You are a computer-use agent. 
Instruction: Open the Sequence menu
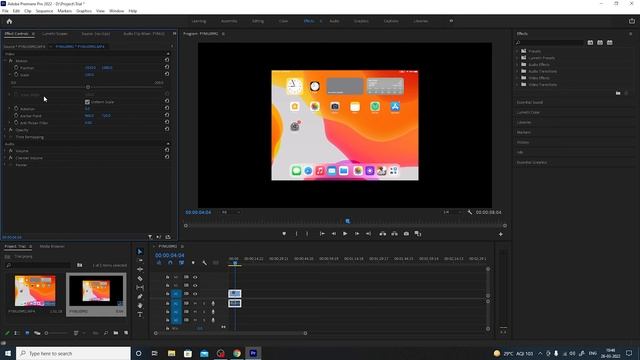(x=44, y=11)
